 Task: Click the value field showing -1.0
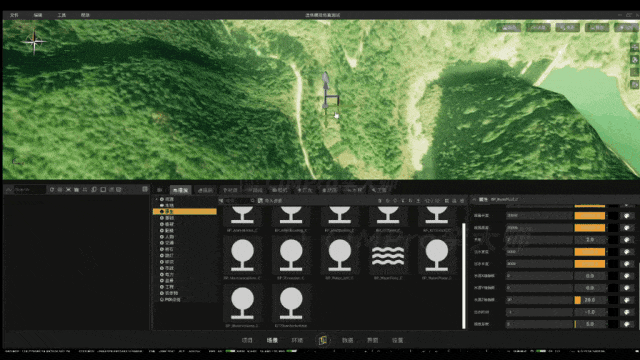pos(590,312)
